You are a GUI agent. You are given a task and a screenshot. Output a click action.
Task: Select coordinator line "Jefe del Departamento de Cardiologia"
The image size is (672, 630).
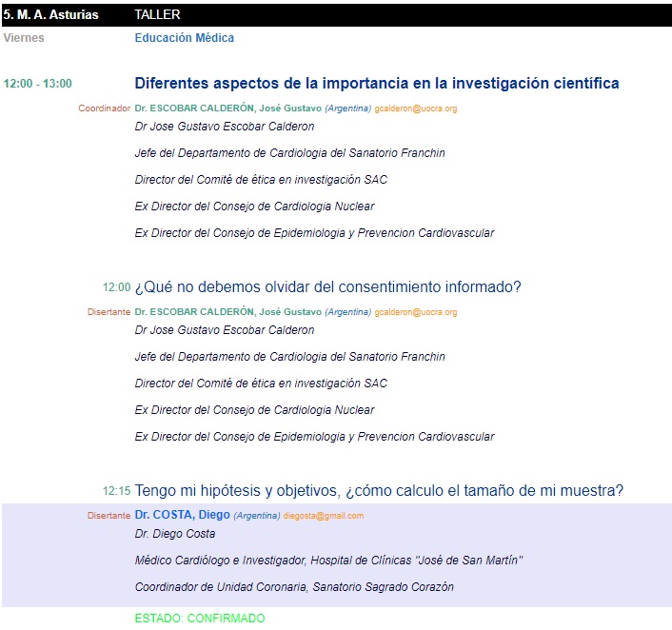coord(289,152)
